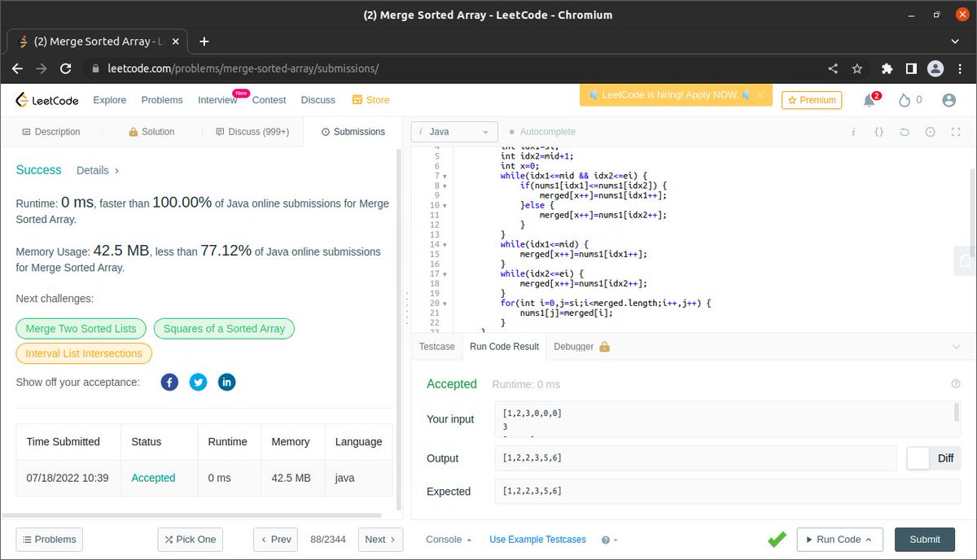The height and width of the screenshot is (560, 977).
Task: Open the Explore menu
Action: point(110,100)
